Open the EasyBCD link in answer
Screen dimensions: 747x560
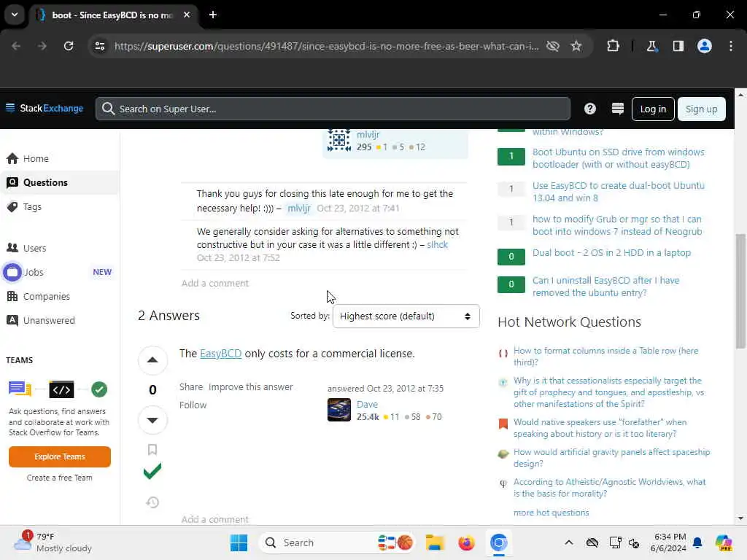click(x=220, y=354)
